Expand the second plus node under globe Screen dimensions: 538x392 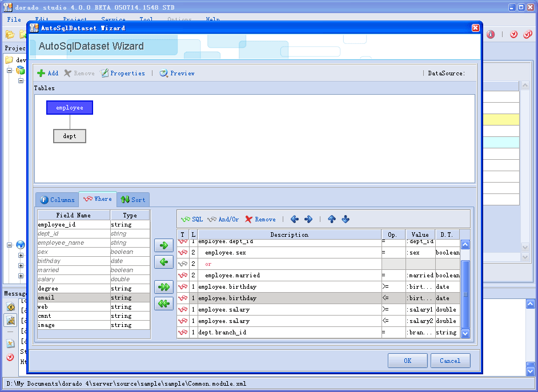(x=21, y=265)
